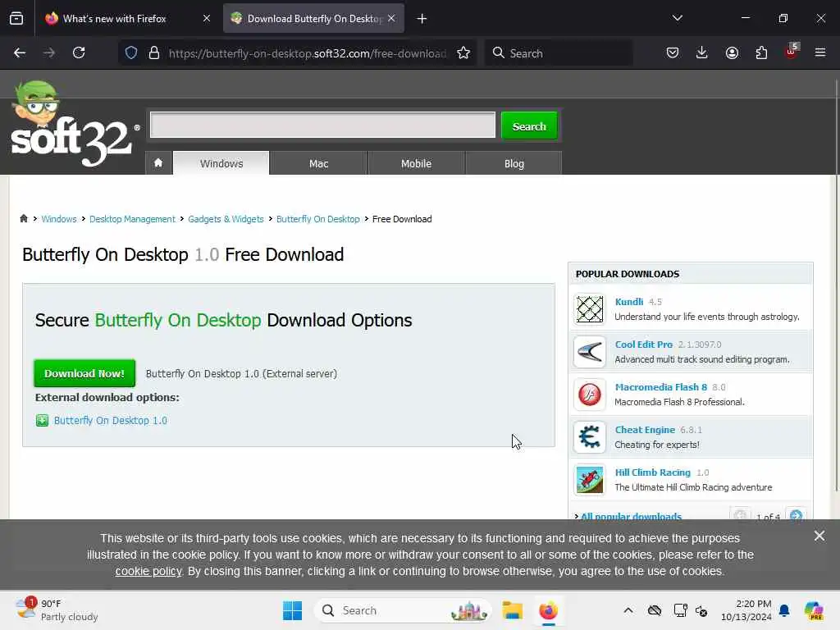Open Hill Climb Racing link

[652, 472]
